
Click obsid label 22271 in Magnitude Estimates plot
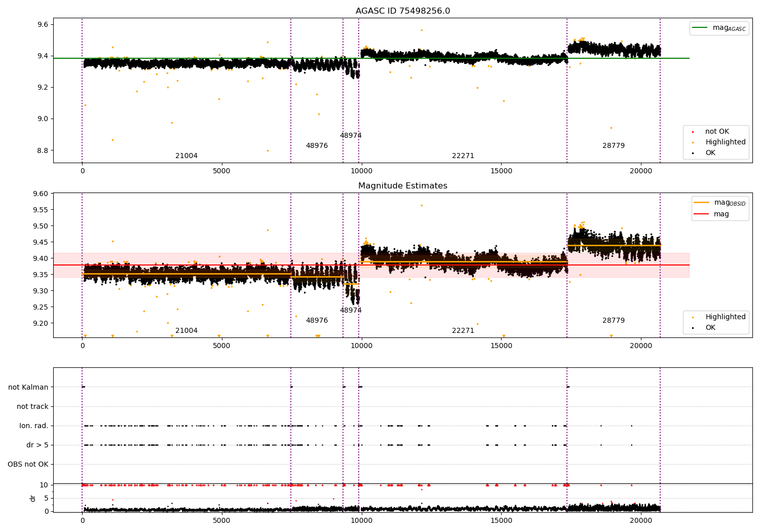pyautogui.click(x=463, y=331)
